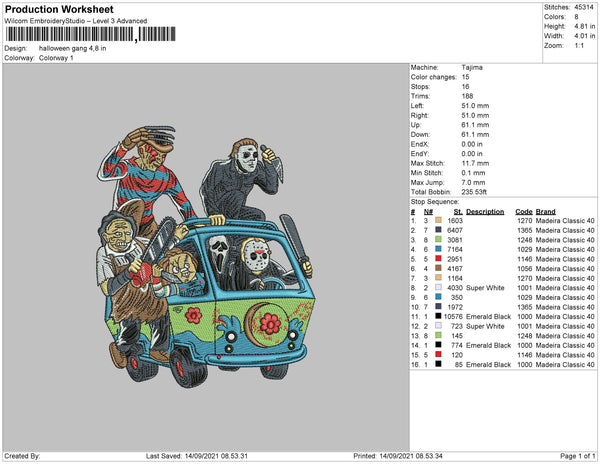Click the Total Bobbin value '235.53ft'
Viewport: 600px width, 464px height.
coord(474,192)
